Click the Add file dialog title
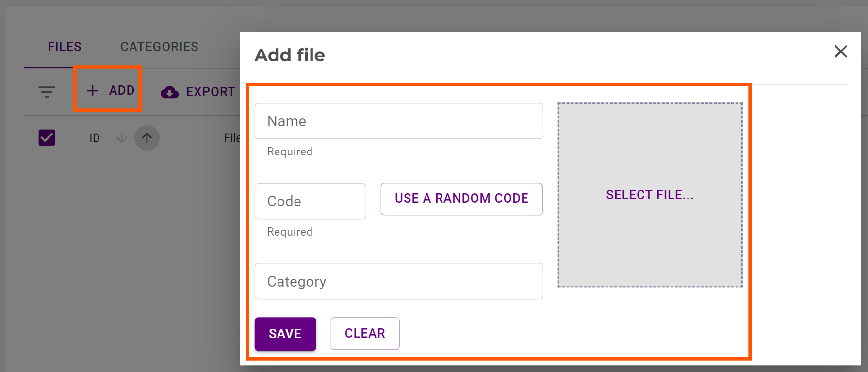This screenshot has width=868, height=372. tap(290, 55)
